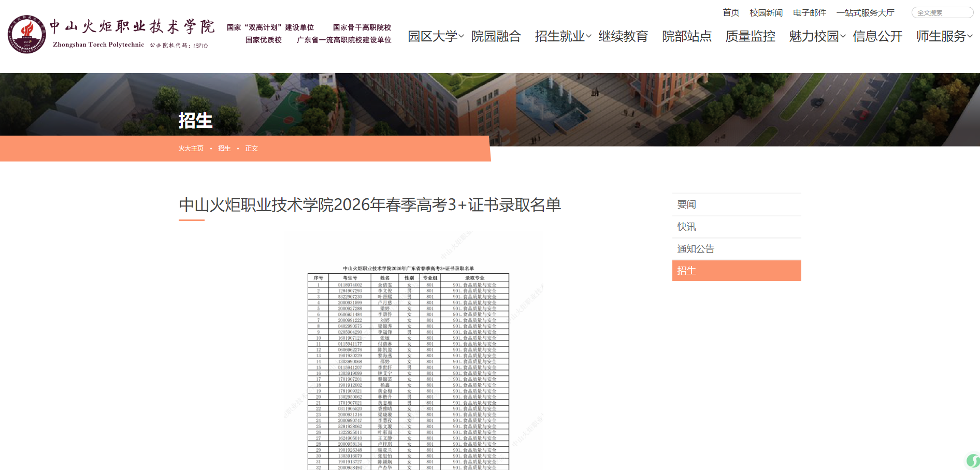Select 要闻 in the right sidebar
The height and width of the screenshot is (470, 980).
686,204
